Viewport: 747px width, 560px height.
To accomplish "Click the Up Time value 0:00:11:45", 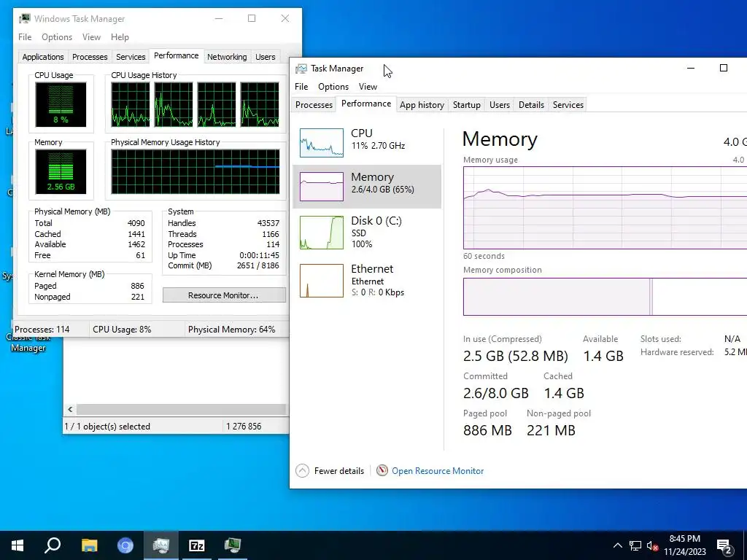I will tap(259, 255).
